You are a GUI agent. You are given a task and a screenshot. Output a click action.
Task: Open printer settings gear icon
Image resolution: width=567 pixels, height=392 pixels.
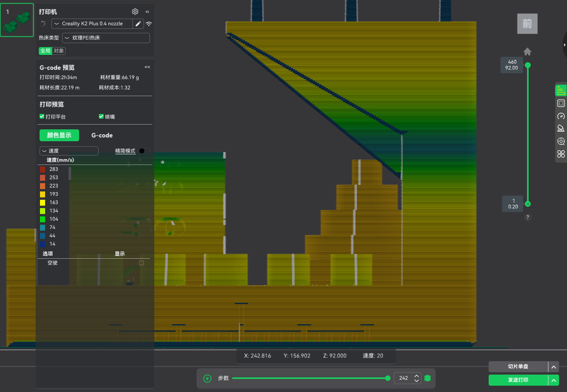(x=135, y=12)
